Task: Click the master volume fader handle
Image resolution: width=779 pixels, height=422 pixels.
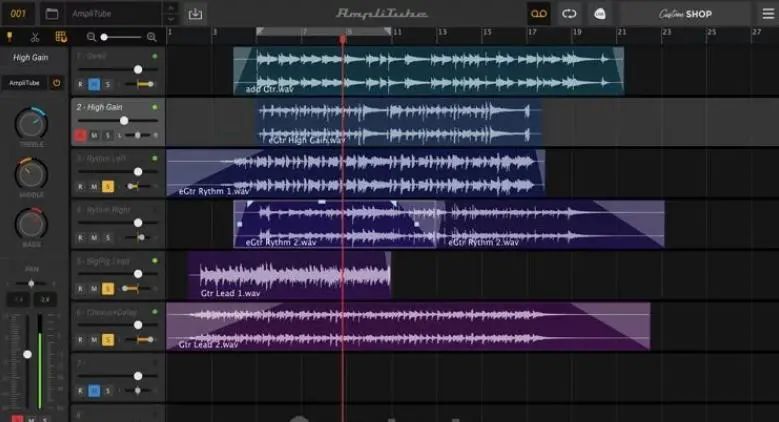Action: 27,354
